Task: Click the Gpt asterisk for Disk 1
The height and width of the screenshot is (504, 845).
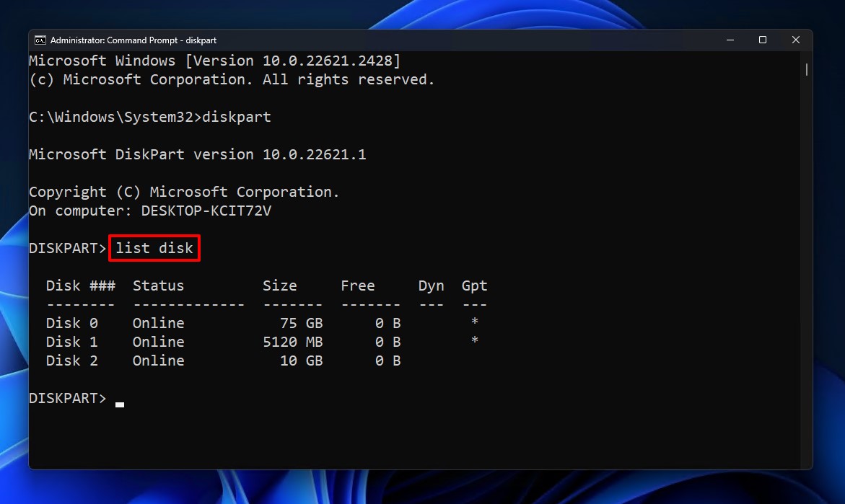Action: pyautogui.click(x=474, y=342)
